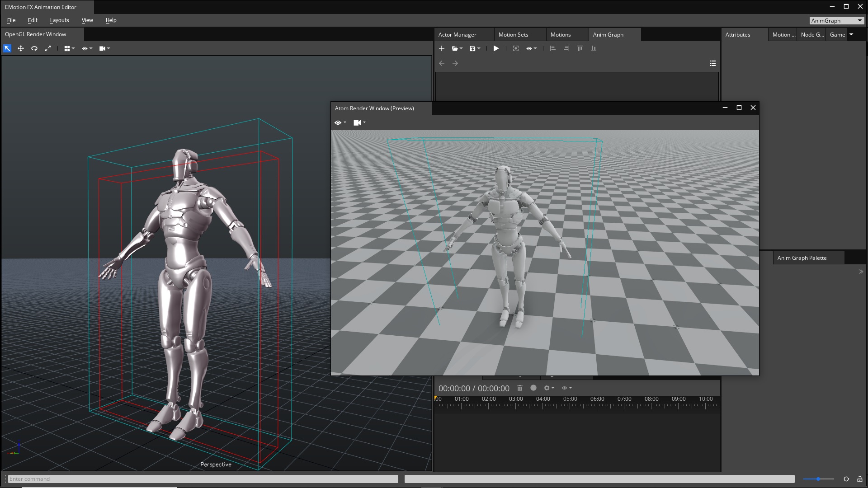Save the anim graph using the save icon
The width and height of the screenshot is (868, 488).
pos(473,48)
